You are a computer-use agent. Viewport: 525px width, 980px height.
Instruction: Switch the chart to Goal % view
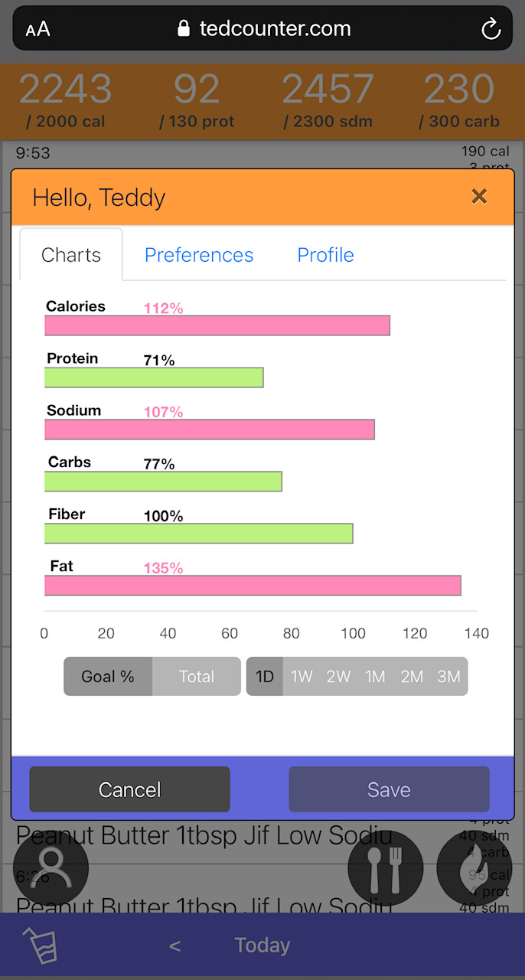(x=108, y=676)
